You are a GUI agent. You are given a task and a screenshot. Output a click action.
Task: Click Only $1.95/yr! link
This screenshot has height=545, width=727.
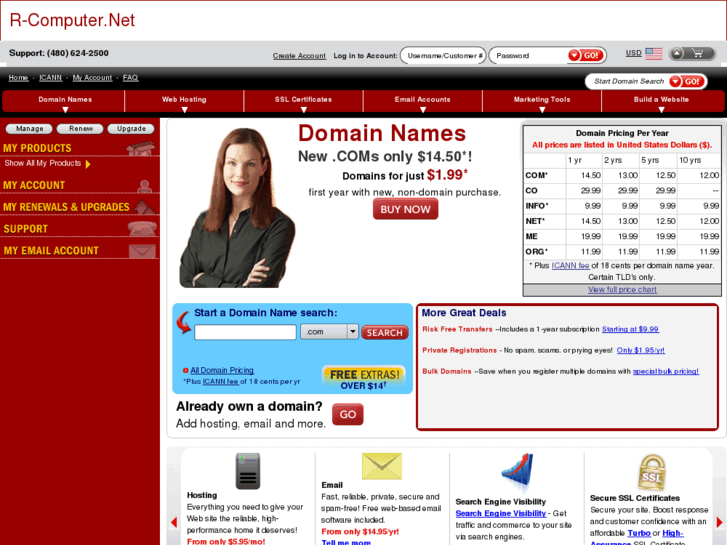(640, 350)
